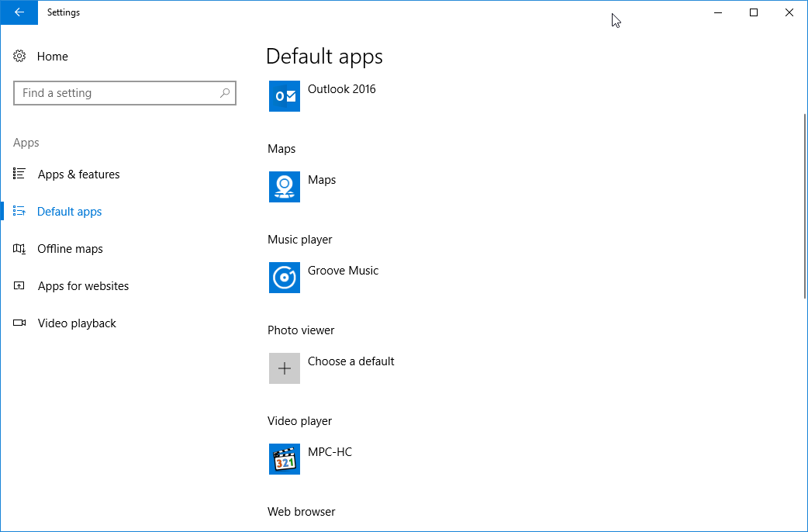Screen dimensions: 808x532
Task: Click the MPC-HC icon under Video player
Action: tap(284, 459)
